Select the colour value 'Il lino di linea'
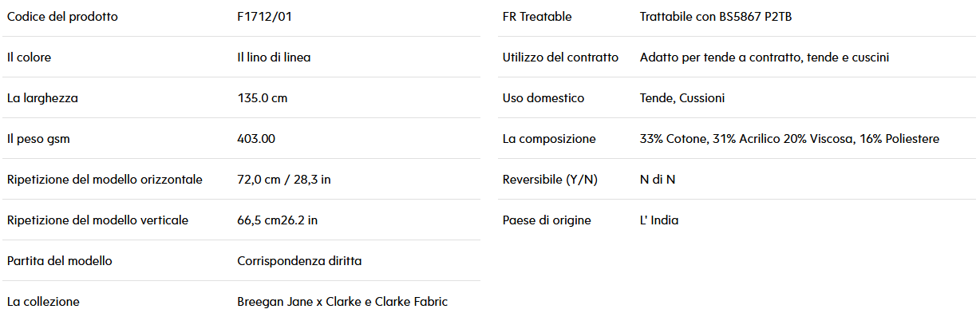This screenshot has height=313, width=980. [274, 57]
